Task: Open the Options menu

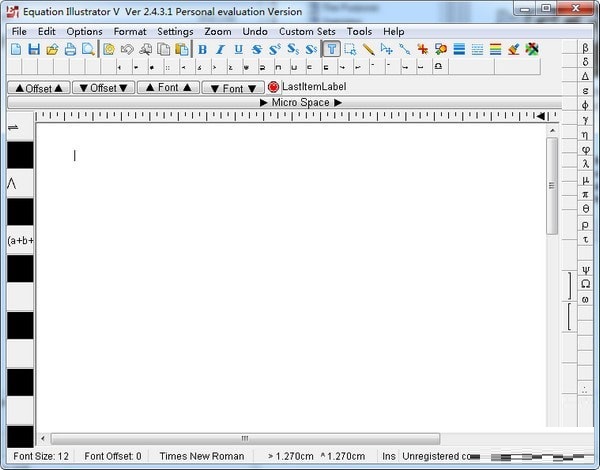Action: pos(85,32)
